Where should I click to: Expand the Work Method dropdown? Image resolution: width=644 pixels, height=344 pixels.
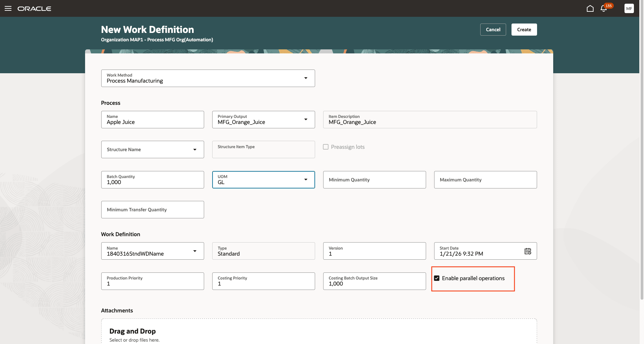click(x=306, y=78)
